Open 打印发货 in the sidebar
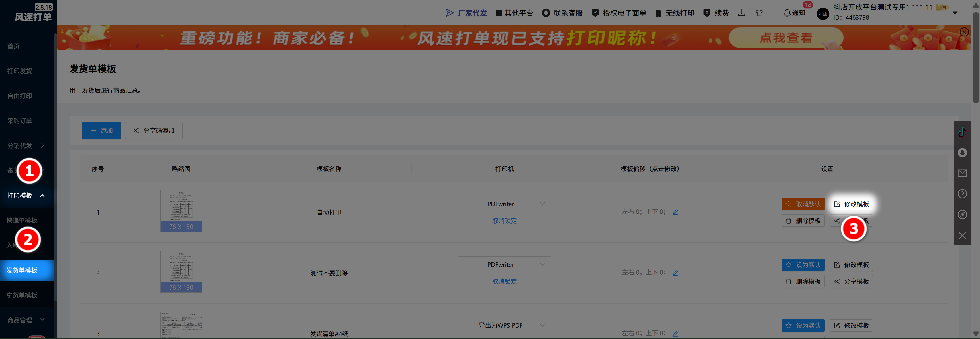Viewport: 980px width, 339px height. (x=20, y=71)
